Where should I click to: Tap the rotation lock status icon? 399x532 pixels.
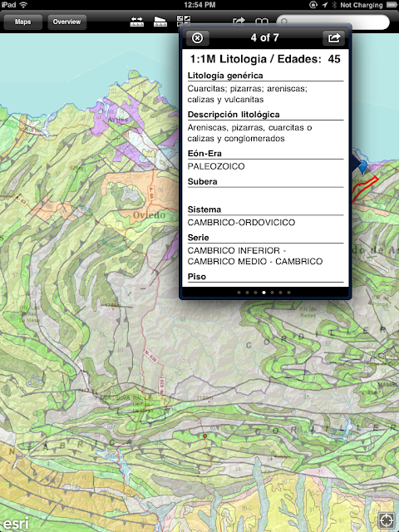[x=313, y=5]
